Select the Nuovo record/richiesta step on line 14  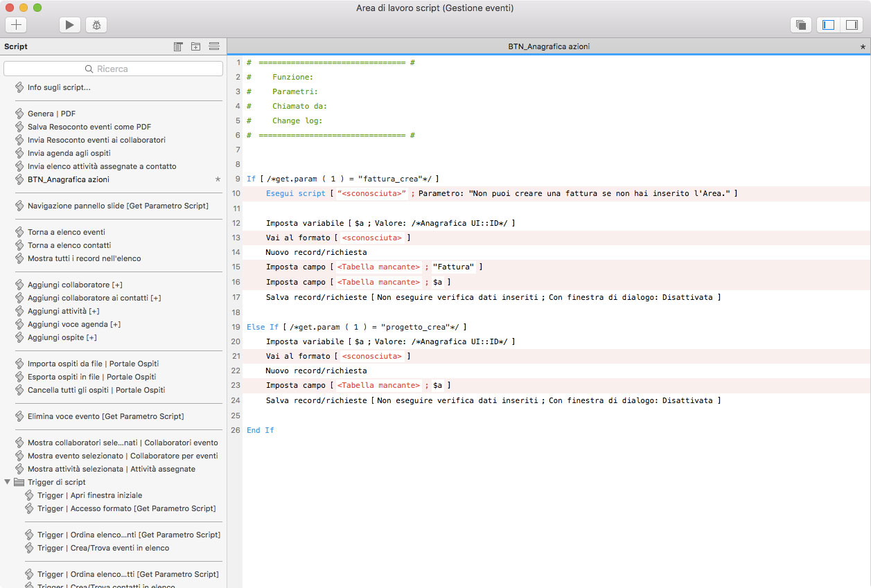(x=316, y=252)
